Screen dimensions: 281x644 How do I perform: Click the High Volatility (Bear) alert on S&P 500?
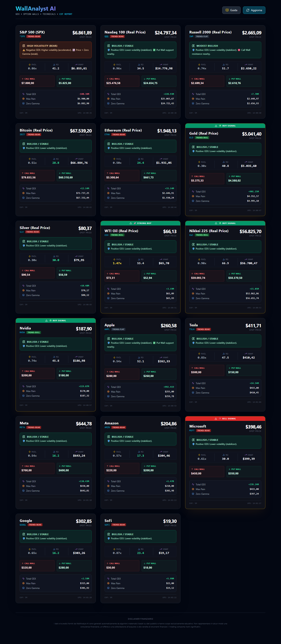(x=55, y=50)
